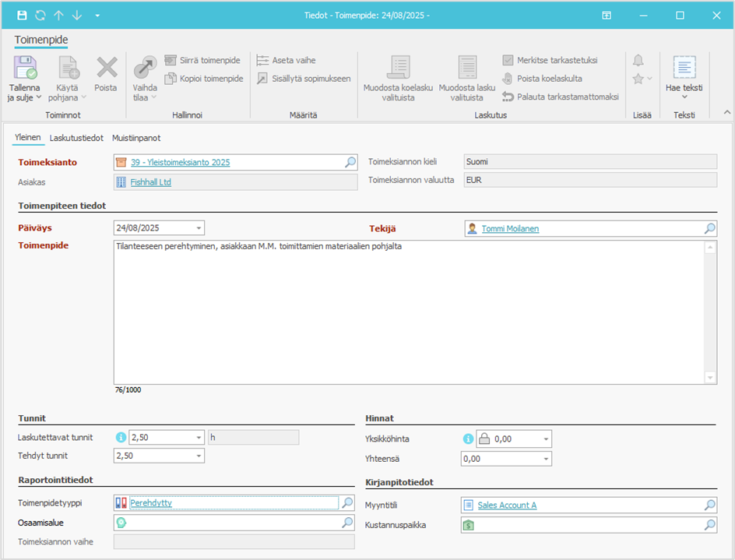
Task: Click the info icon beside Laskutettavat tunnit
Action: 121,438
